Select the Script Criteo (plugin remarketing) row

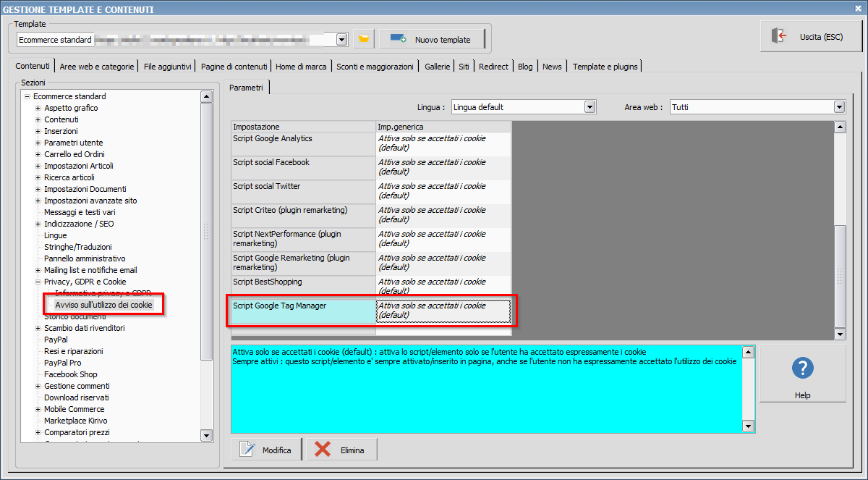pos(371,216)
